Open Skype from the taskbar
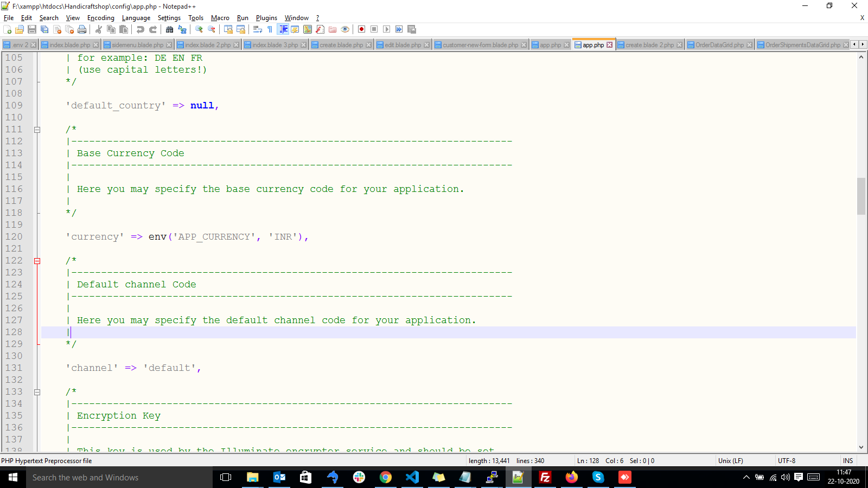 (x=598, y=477)
